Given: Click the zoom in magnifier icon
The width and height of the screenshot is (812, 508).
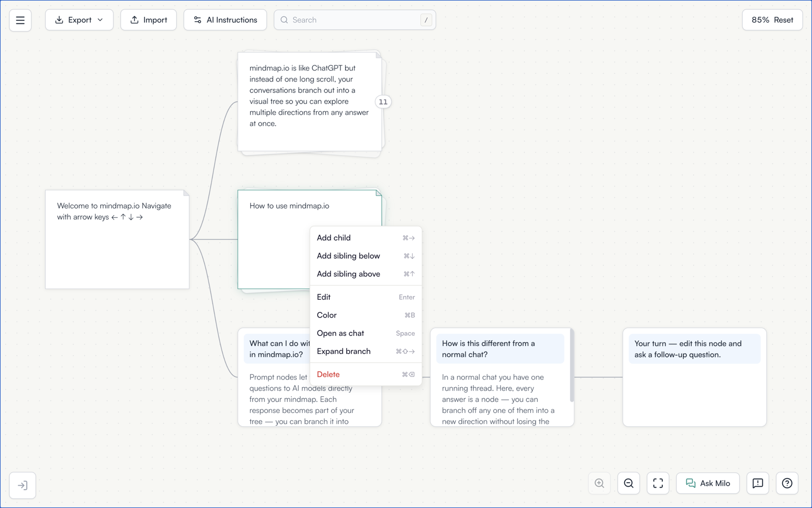Looking at the screenshot, I should coord(599,483).
